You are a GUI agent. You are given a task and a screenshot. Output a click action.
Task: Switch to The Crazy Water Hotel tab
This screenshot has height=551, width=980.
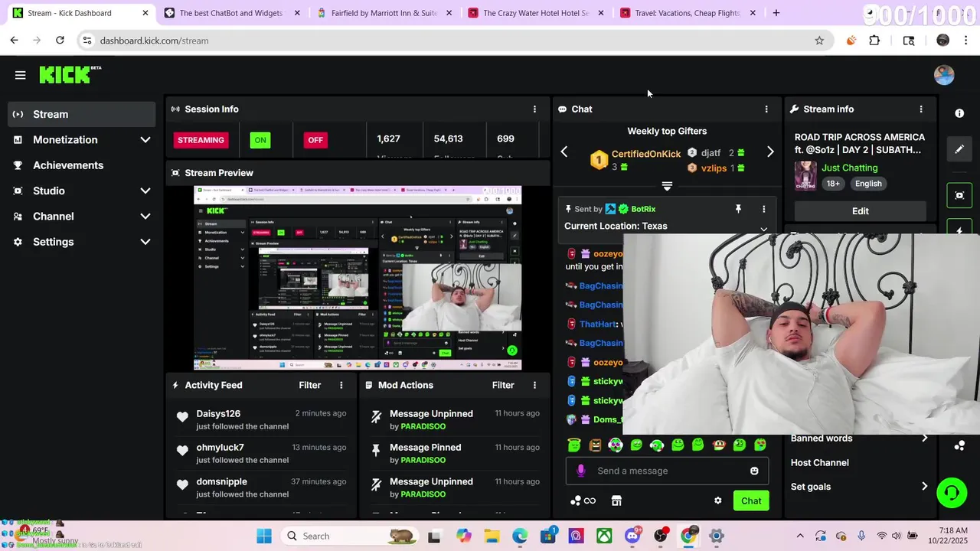click(535, 13)
